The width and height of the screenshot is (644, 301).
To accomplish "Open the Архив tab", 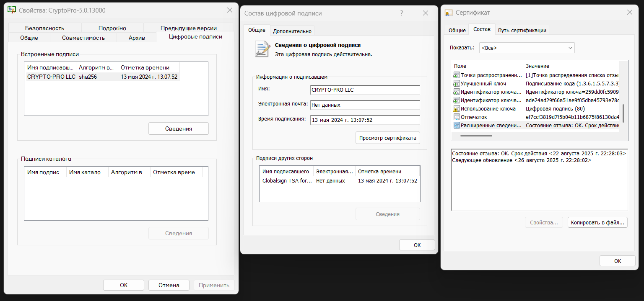I will pyautogui.click(x=137, y=38).
